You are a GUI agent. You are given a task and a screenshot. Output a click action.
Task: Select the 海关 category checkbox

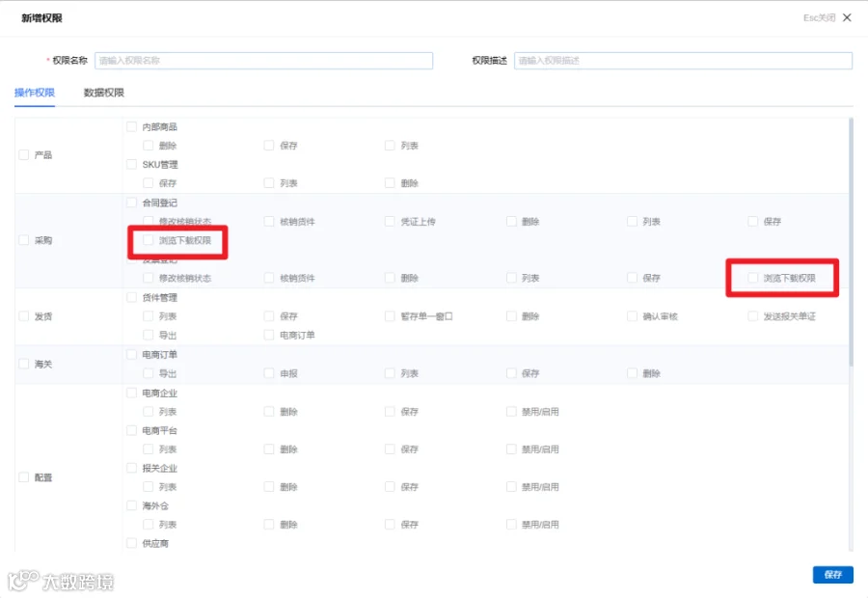(24, 364)
